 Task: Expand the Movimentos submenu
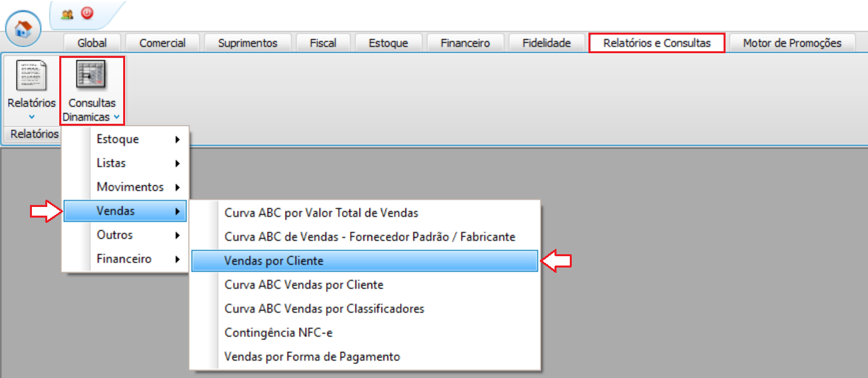(x=124, y=187)
